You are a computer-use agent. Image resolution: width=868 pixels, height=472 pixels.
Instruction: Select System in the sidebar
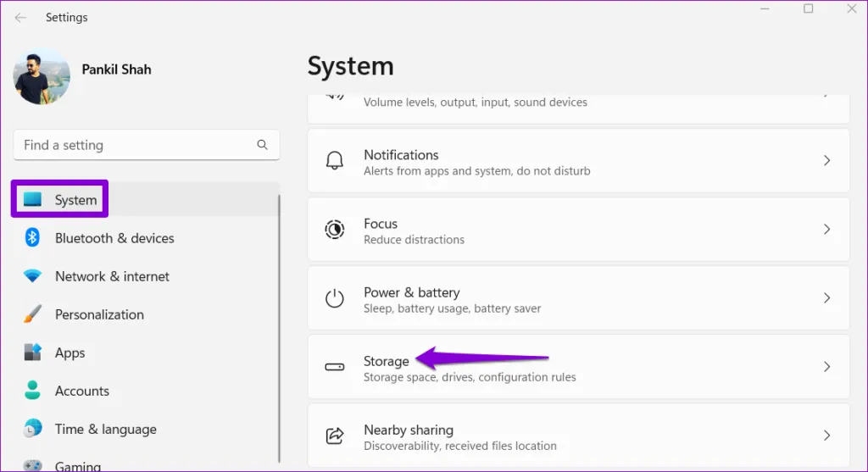click(x=75, y=200)
